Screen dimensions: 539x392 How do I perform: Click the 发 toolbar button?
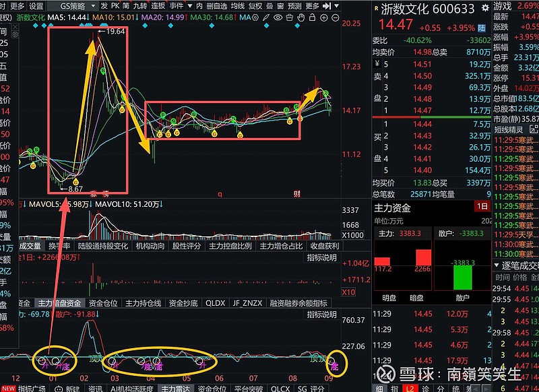point(104,6)
